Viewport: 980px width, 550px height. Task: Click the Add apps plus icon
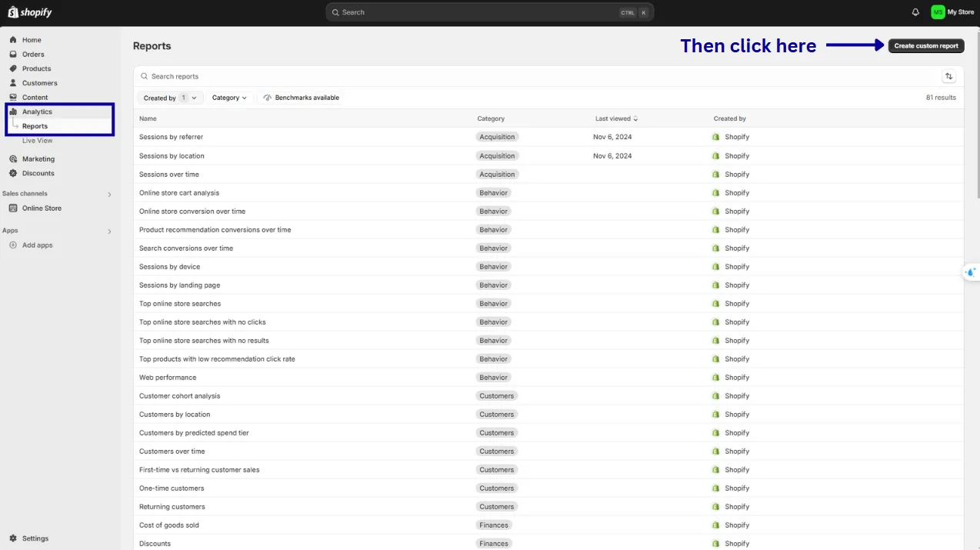pos(13,245)
